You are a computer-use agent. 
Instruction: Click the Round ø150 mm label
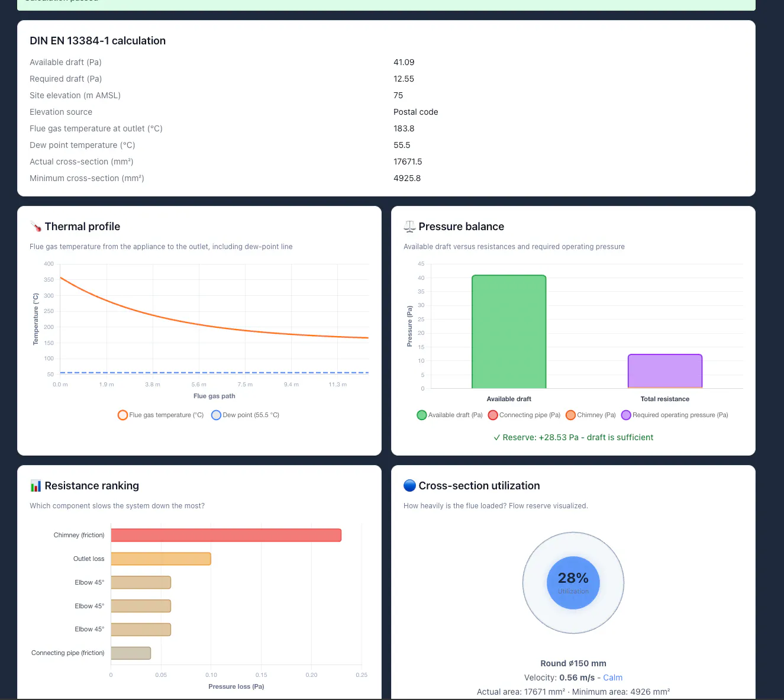tap(573, 663)
